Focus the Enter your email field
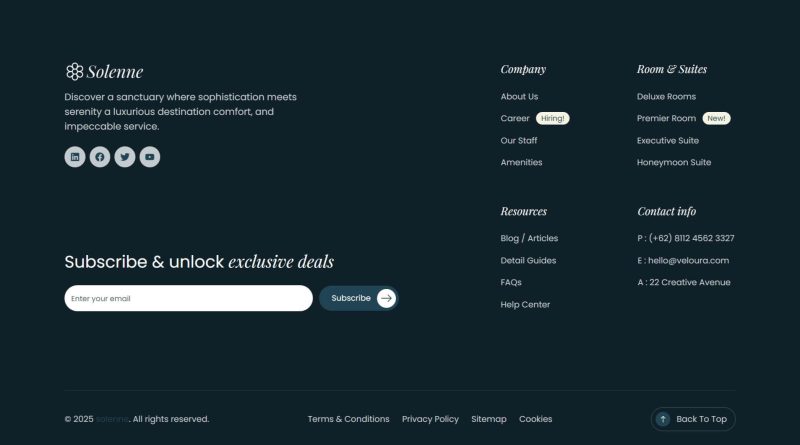 [188, 298]
